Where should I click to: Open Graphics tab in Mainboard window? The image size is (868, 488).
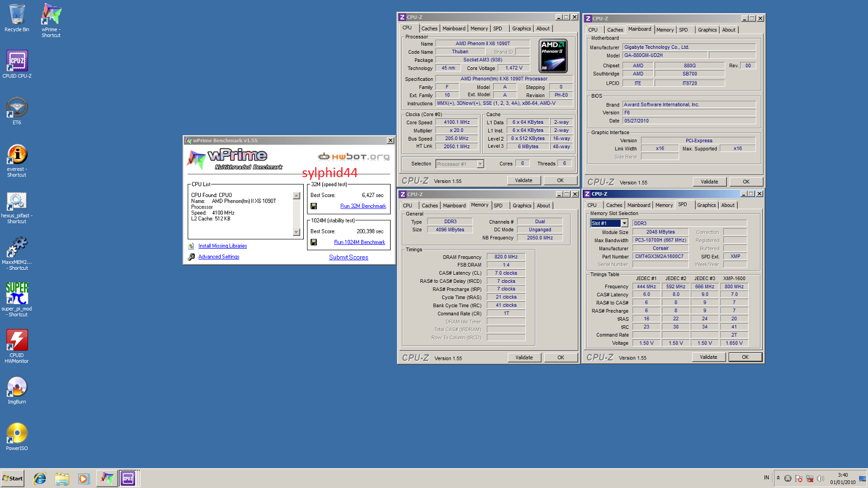[x=707, y=30]
